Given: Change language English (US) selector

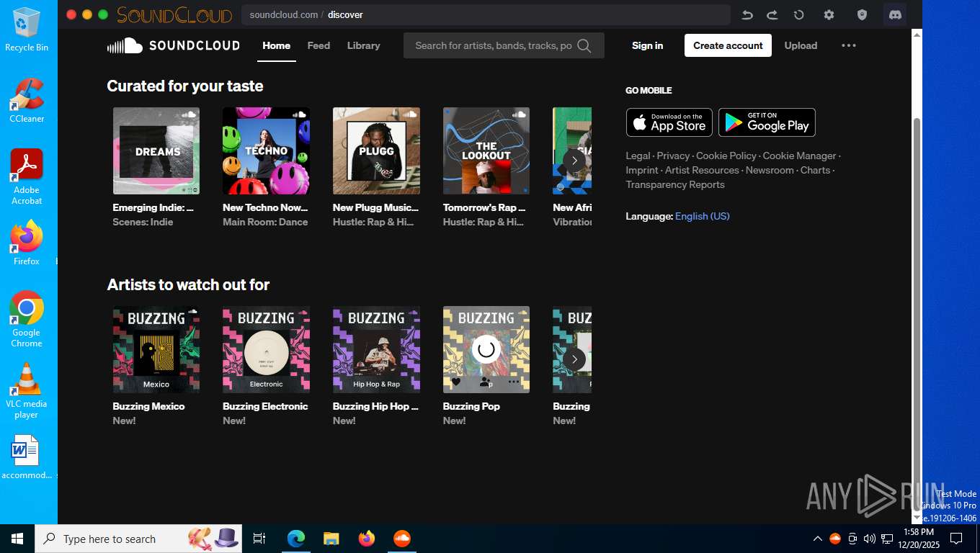Looking at the screenshot, I should tap(702, 216).
